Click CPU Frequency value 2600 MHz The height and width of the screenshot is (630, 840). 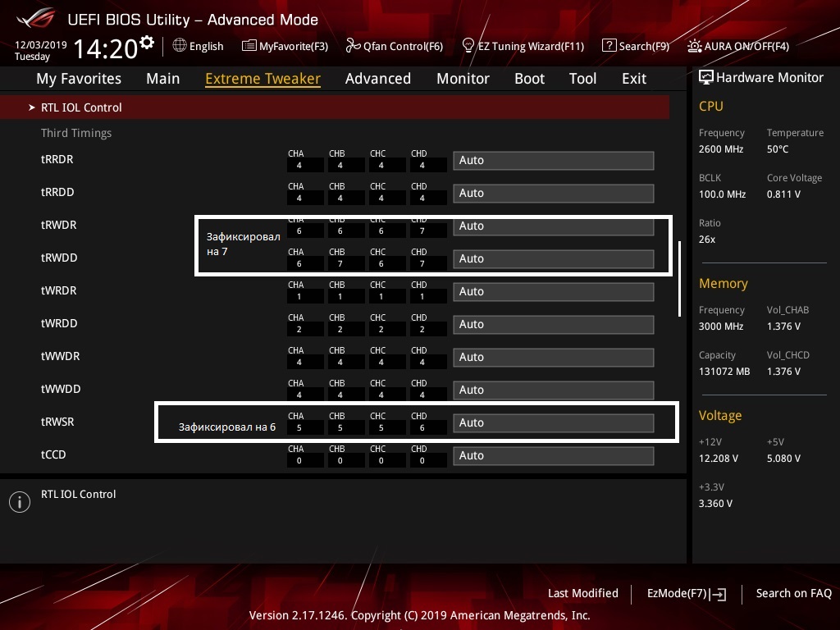[720, 149]
